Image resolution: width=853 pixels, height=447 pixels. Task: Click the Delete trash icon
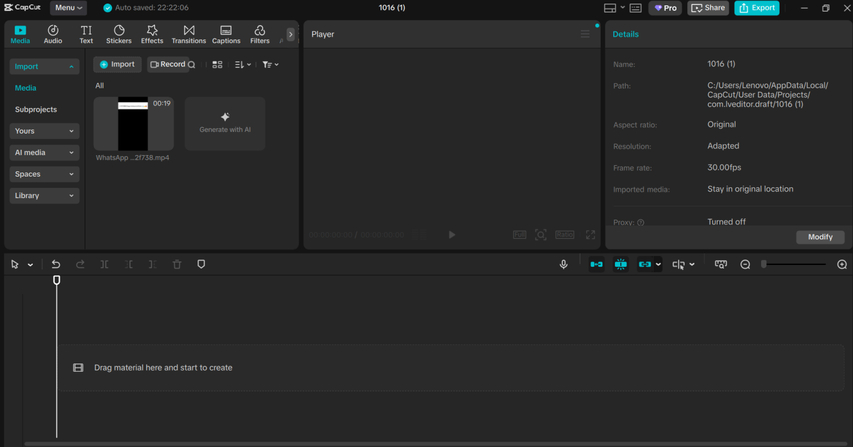tap(177, 264)
